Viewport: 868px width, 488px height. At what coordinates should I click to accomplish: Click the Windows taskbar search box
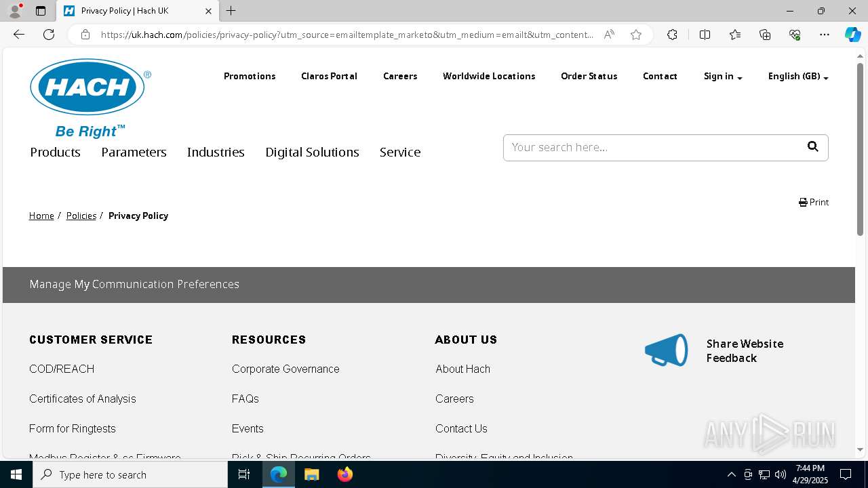(130, 474)
